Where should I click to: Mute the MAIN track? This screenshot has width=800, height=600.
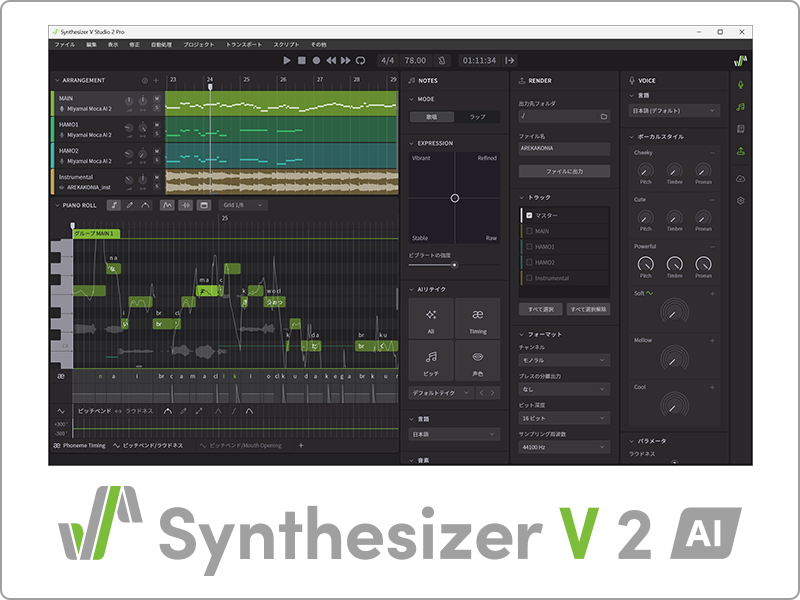(x=156, y=97)
